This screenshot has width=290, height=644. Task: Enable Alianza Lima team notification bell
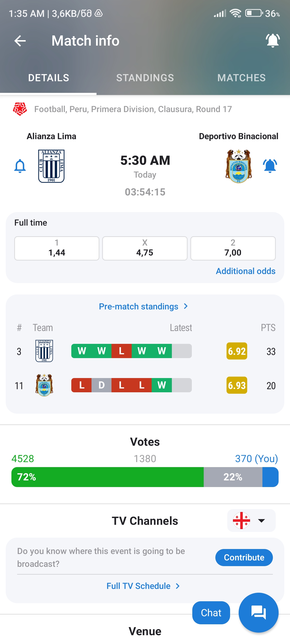tap(20, 166)
